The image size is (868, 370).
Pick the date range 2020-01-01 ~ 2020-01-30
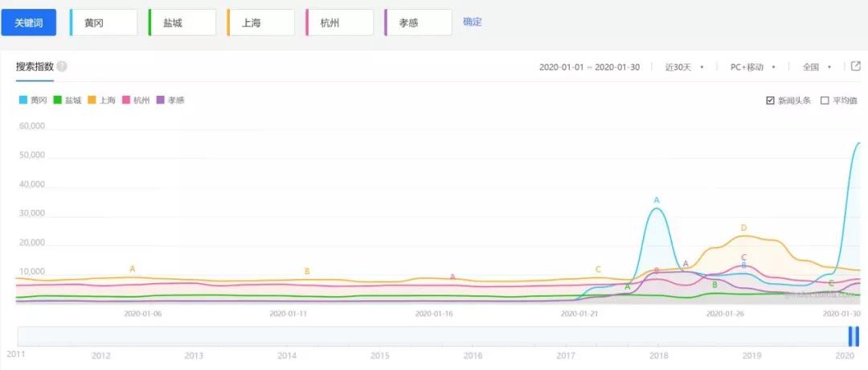[x=589, y=67]
